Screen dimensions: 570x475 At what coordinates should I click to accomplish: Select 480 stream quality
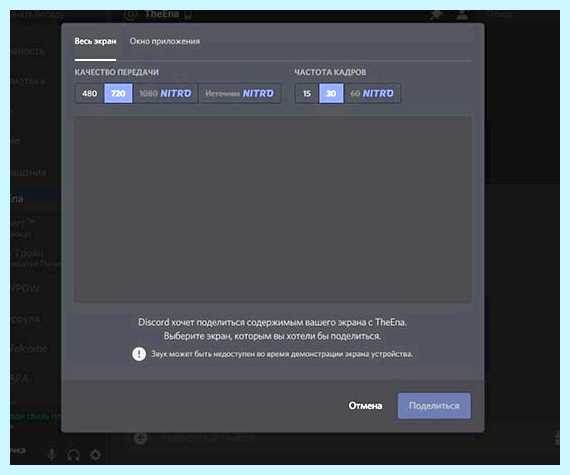pyautogui.click(x=89, y=93)
